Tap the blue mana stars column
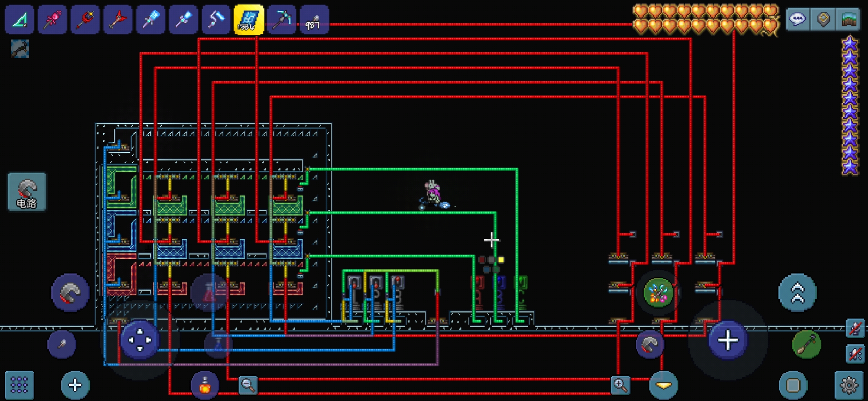This screenshot has width=868, height=401. 850,105
